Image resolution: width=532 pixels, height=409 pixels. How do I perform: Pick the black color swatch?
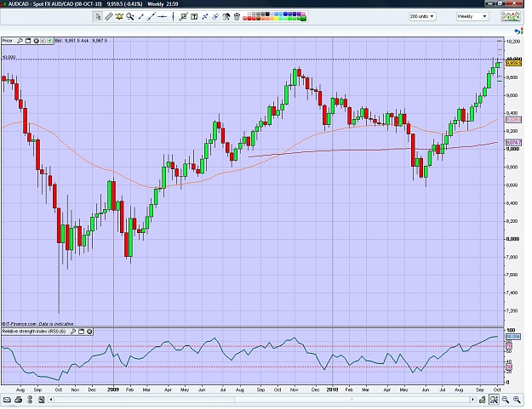[x=267, y=14]
